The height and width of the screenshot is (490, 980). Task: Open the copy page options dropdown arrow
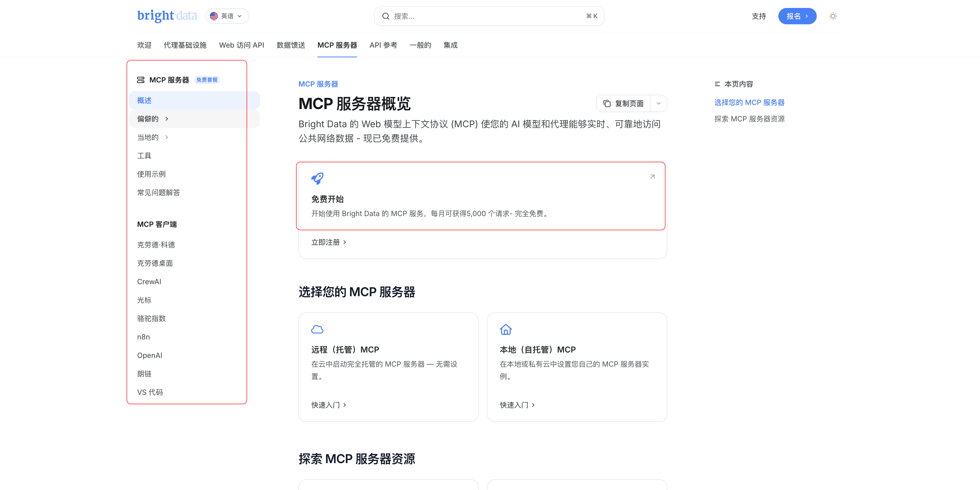[659, 103]
